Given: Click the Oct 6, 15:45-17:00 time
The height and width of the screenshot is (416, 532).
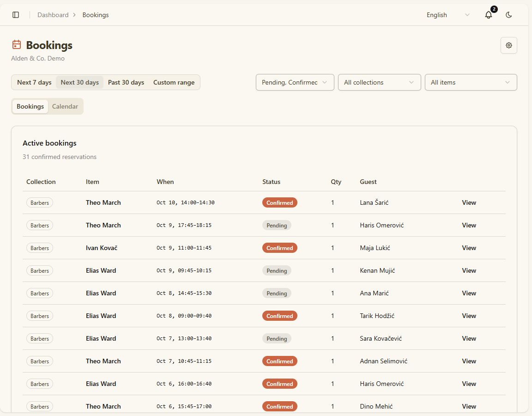Looking at the screenshot, I should [x=184, y=406].
